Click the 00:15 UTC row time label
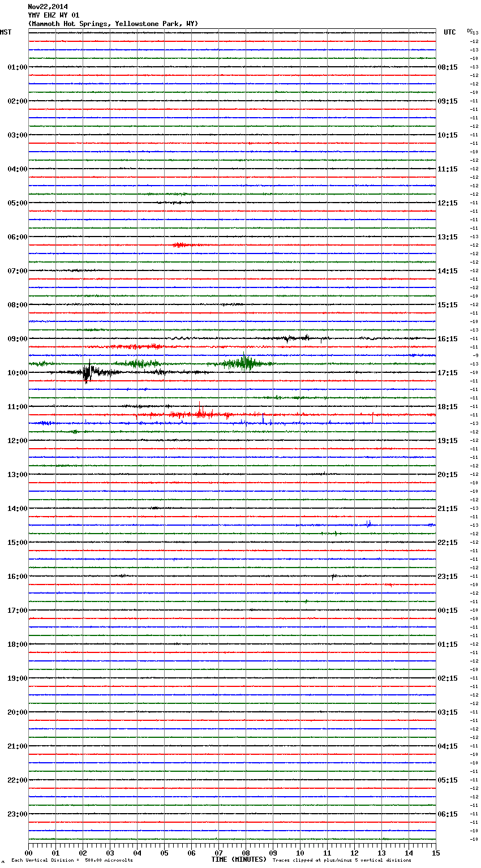Viewport: 481px width, 868px height. [x=448, y=611]
